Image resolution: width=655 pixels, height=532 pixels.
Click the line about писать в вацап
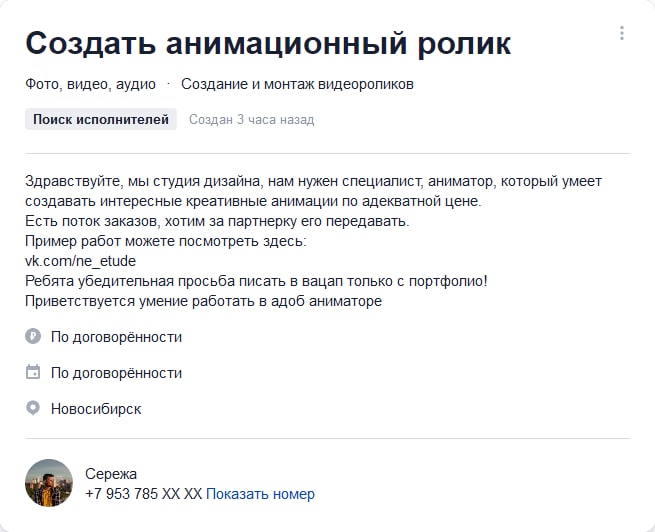point(256,281)
